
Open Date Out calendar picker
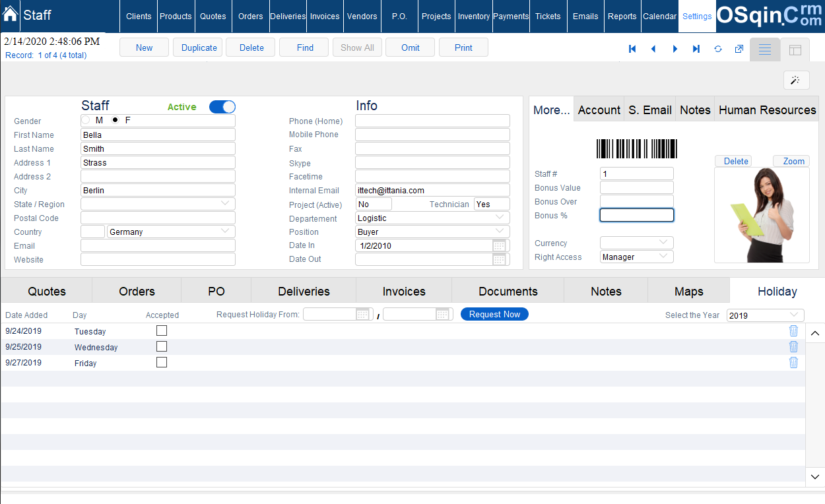(x=500, y=259)
